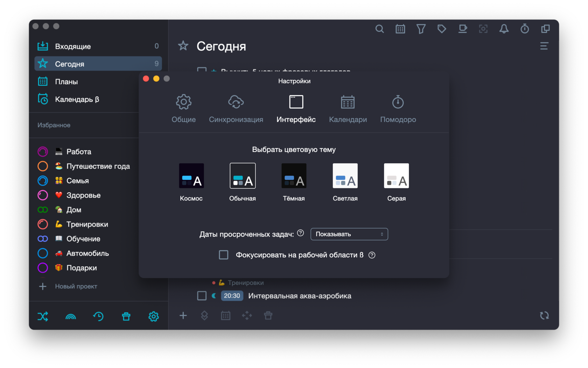588x368 pixels.
Task: Click the shuffle icon in sidebar bottom
Action: 43,317
